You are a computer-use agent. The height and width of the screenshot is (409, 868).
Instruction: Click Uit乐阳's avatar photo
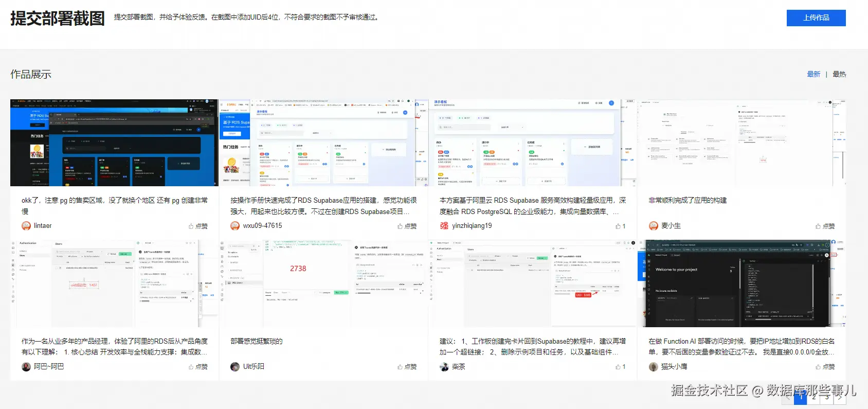(x=235, y=367)
